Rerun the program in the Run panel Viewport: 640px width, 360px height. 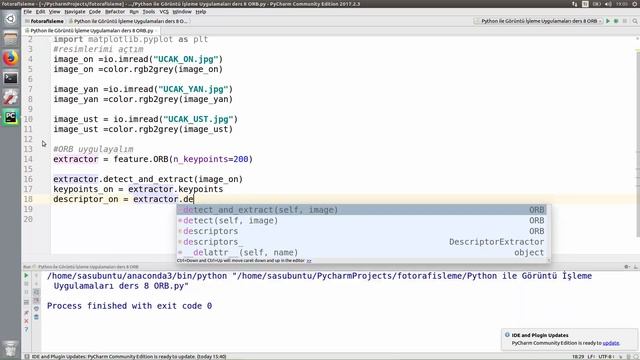pos(26,276)
